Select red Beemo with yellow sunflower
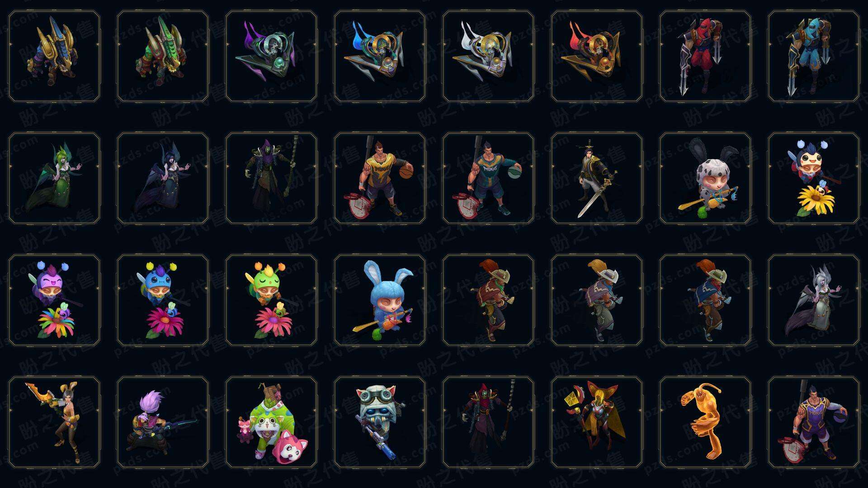 pos(814,178)
